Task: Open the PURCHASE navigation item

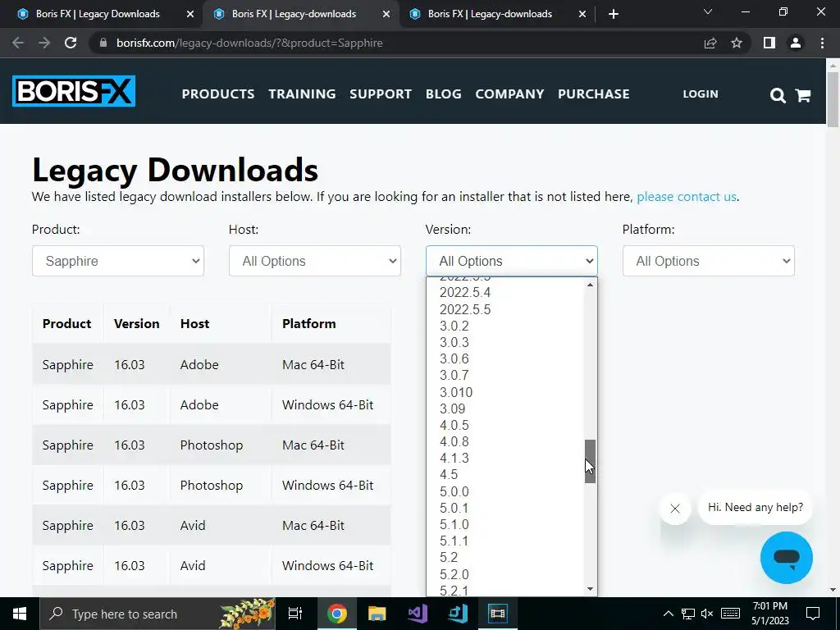Action: click(x=594, y=94)
